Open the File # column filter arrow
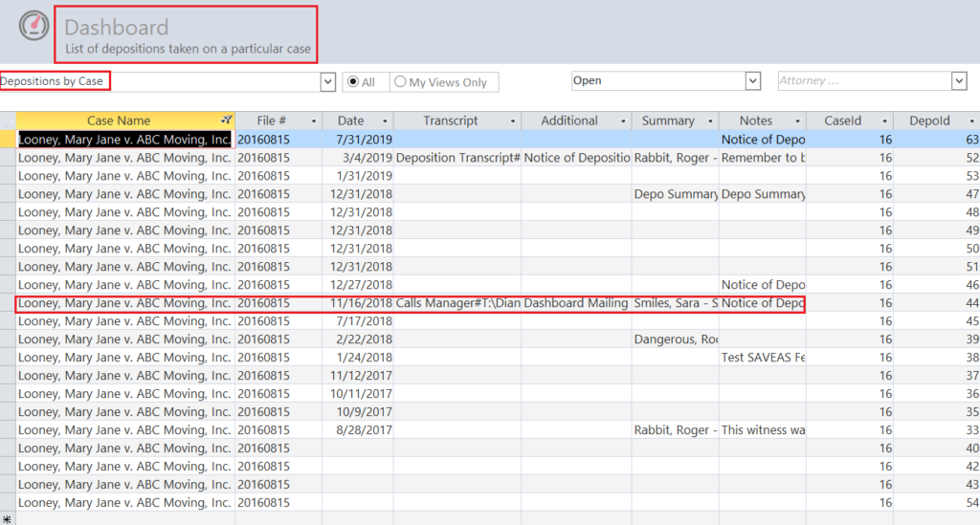Viewport: 980px width, 525px height. [x=314, y=121]
